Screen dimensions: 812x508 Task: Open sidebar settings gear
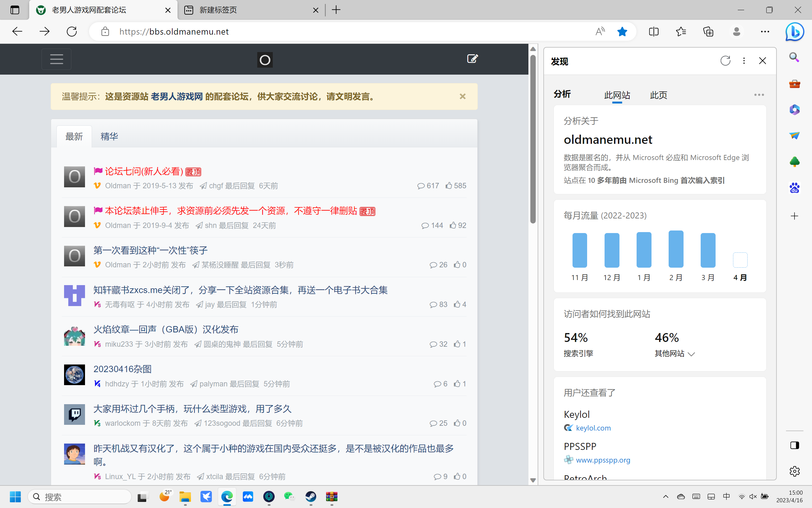[x=794, y=471]
